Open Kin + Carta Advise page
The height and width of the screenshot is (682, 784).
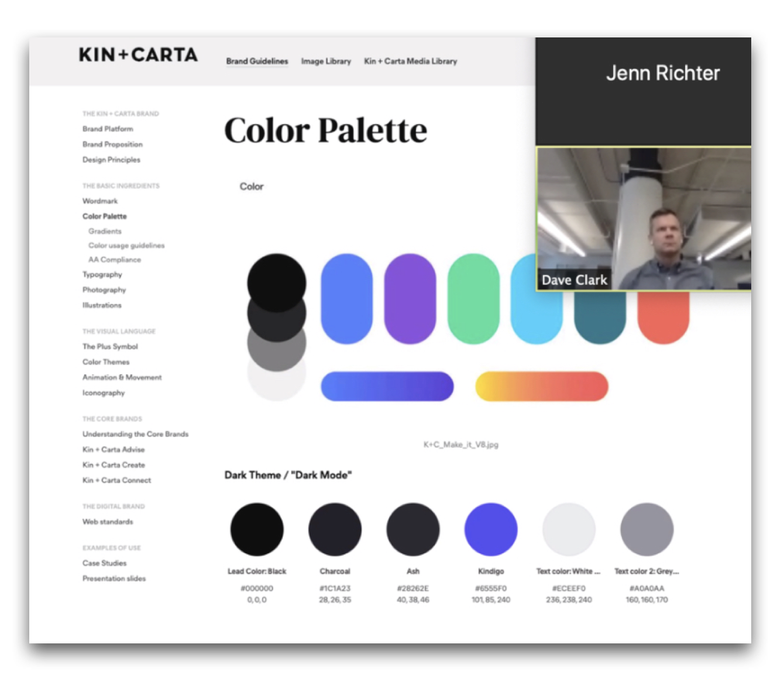[x=114, y=450]
